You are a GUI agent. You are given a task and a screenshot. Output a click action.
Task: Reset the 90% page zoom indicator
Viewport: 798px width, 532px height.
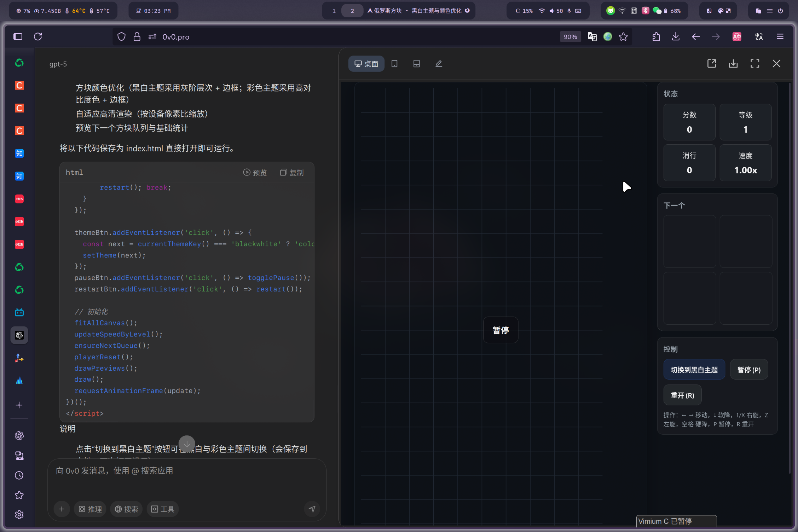[570, 37]
